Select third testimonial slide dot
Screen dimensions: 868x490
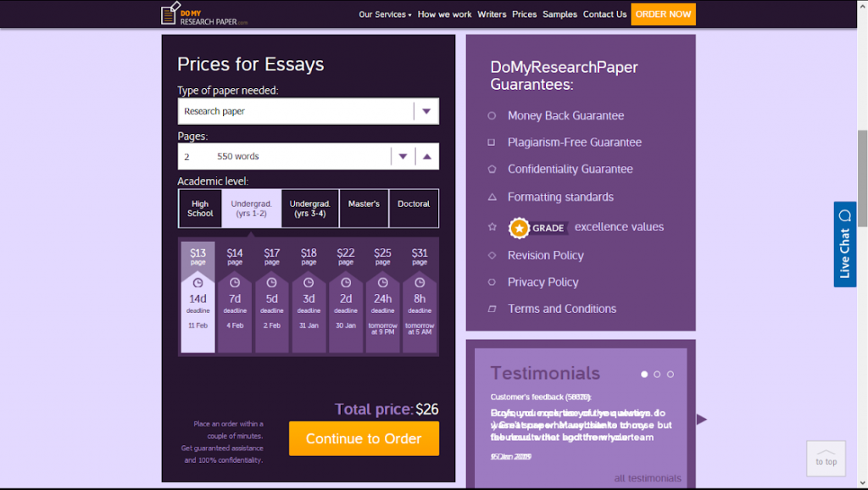[x=670, y=375]
